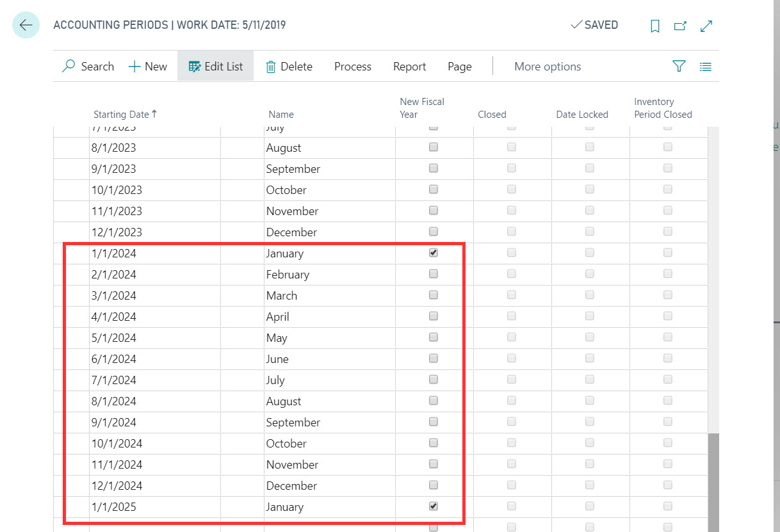Check New Fiscal Year for 2/1/2024
This screenshot has height=532, width=780.
(434, 274)
